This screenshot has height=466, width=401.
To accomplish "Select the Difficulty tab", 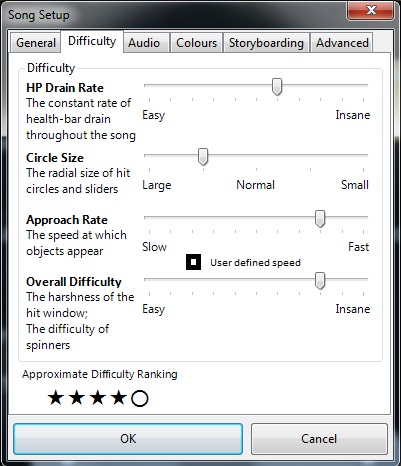I will (x=92, y=41).
